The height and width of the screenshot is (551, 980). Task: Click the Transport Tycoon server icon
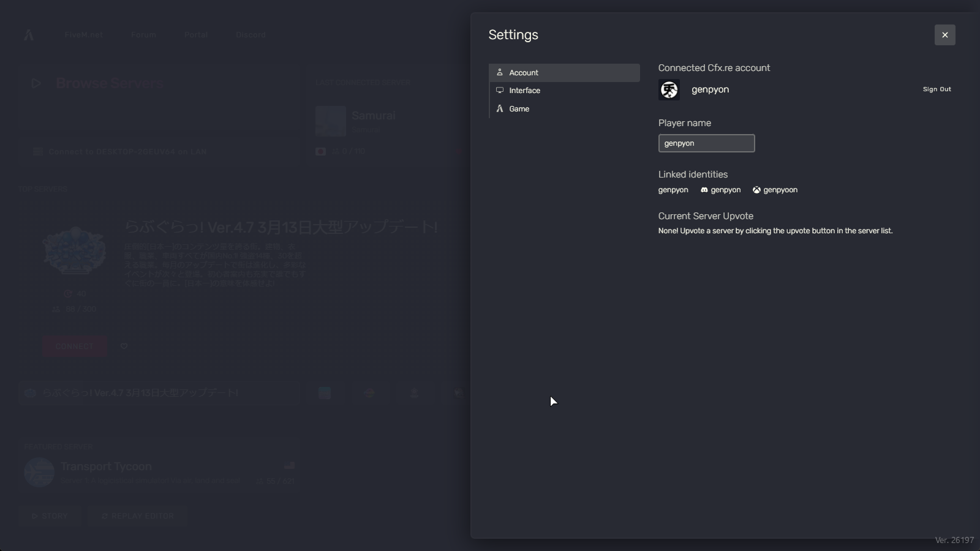point(39,473)
